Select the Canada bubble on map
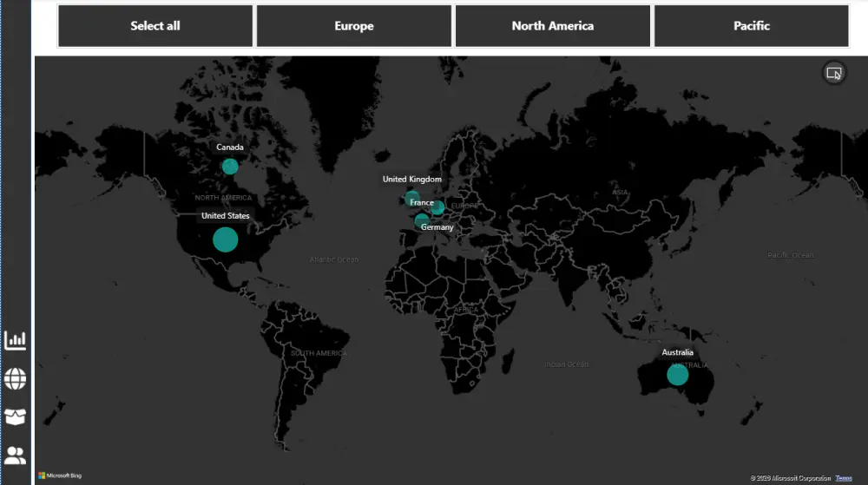Viewport: 868px width, 485px height. pos(230,167)
